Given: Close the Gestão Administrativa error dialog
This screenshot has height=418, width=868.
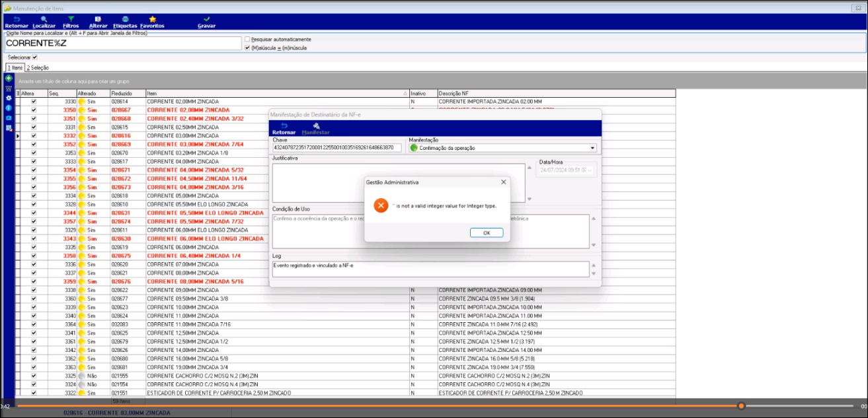Looking at the screenshot, I should pyautogui.click(x=503, y=182).
